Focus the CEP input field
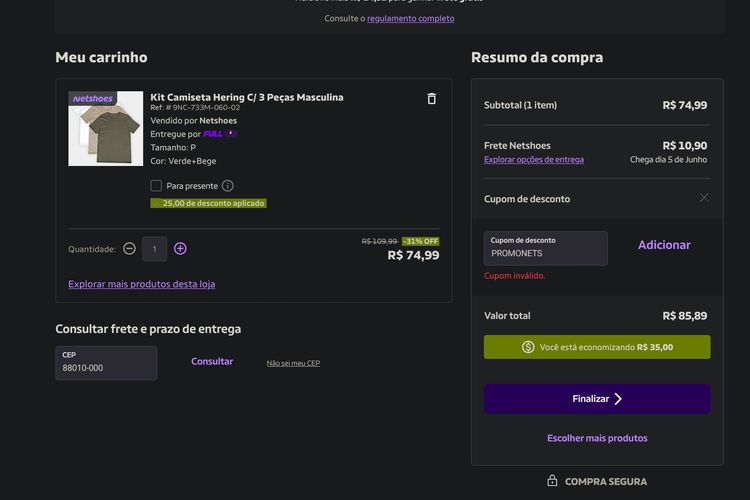Image resolution: width=750 pixels, height=500 pixels. click(x=106, y=363)
